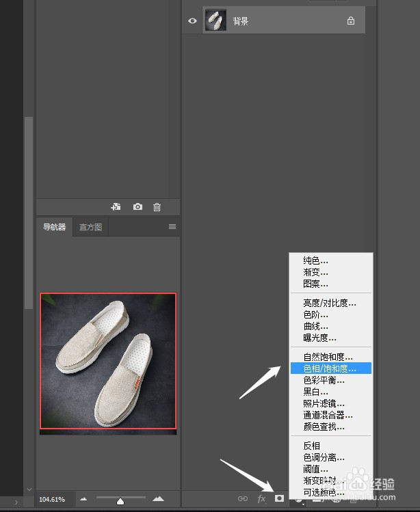Select 通道混合器... adjustment
This screenshot has height=512, width=420.
coord(331,415)
